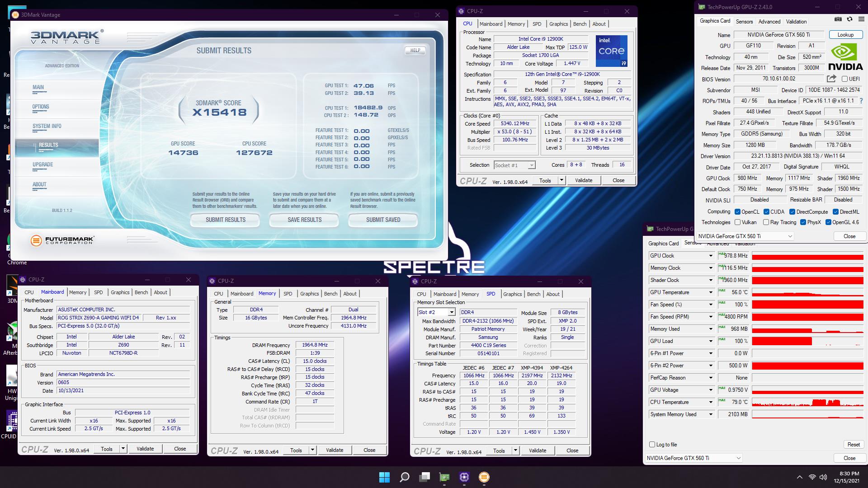Screen dimensions: 868x488
Task: Toggle the DirectCompute checkbox
Action: pyautogui.click(x=792, y=212)
